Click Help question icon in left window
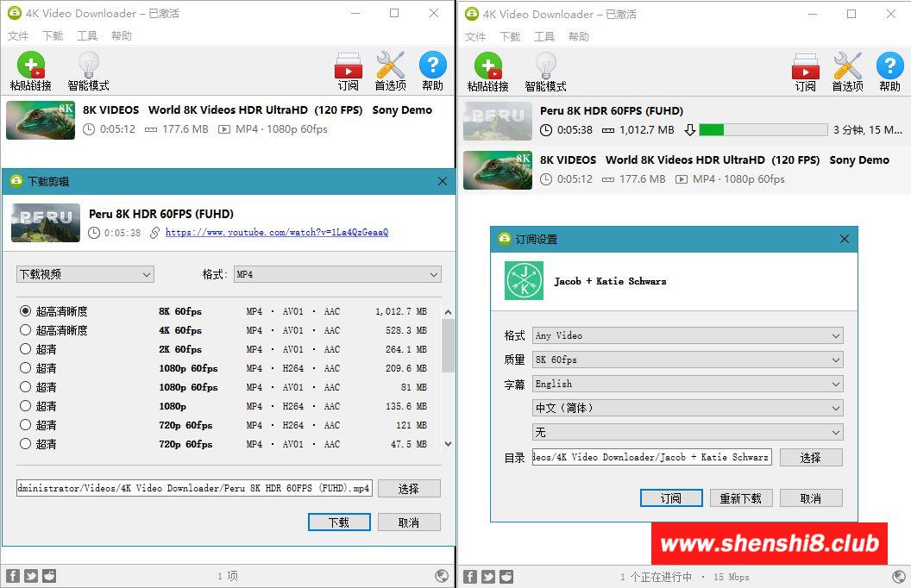Image resolution: width=911 pixels, height=588 pixels. [x=432, y=65]
